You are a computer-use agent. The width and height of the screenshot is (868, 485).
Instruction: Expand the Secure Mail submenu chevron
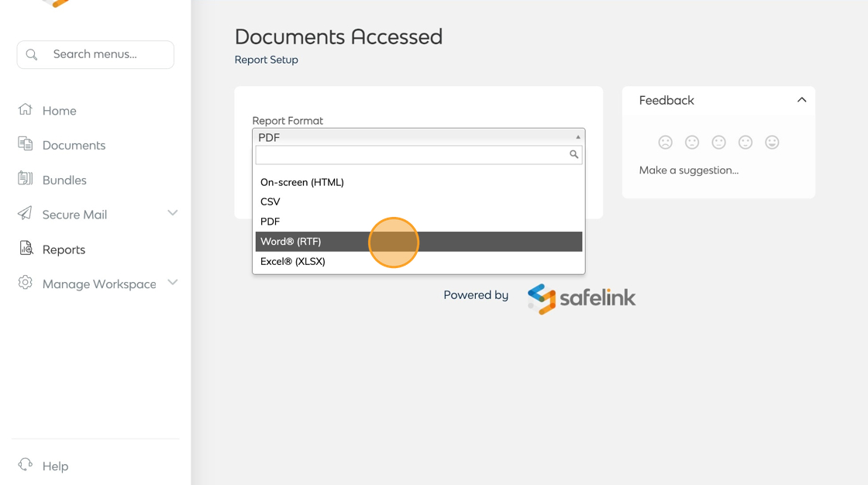coord(172,213)
